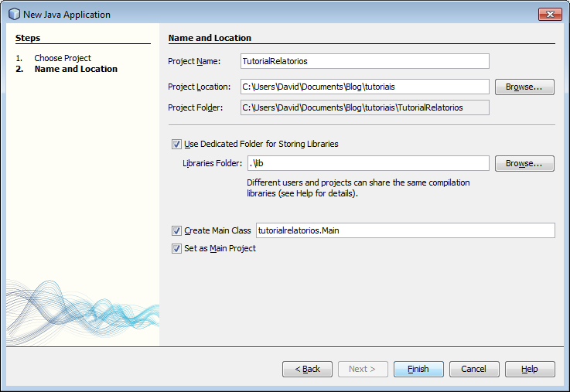Image resolution: width=570 pixels, height=392 pixels.
Task: Click the New Java Application title bar
Action: [271, 14]
